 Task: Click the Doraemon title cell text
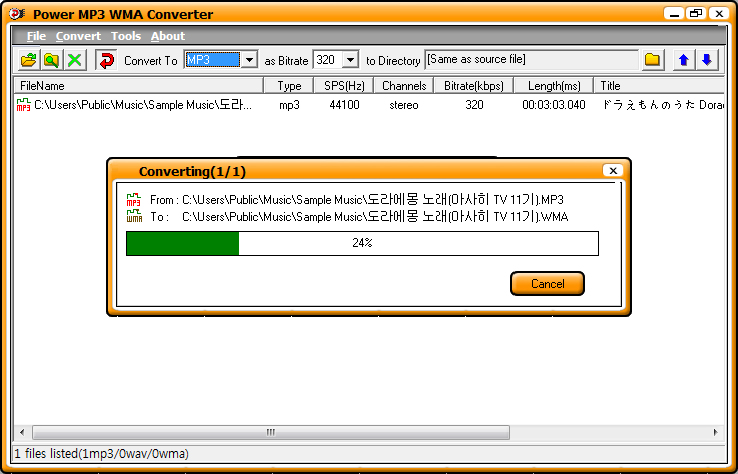pyautogui.click(x=663, y=104)
